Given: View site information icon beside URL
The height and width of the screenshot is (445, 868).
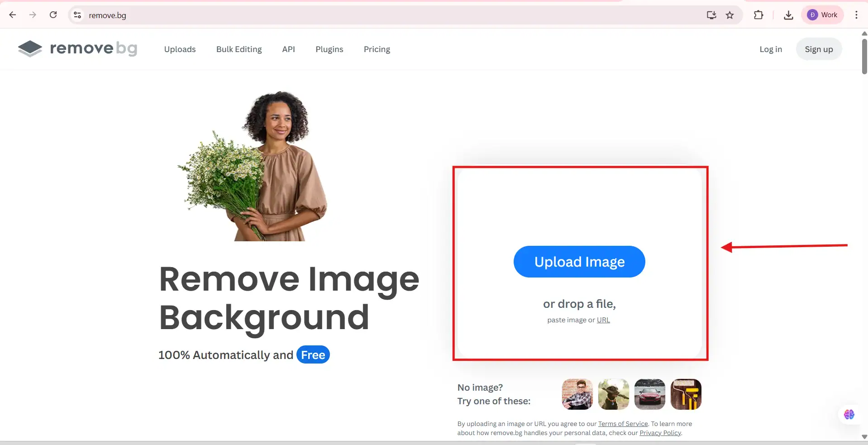Looking at the screenshot, I should click(77, 15).
